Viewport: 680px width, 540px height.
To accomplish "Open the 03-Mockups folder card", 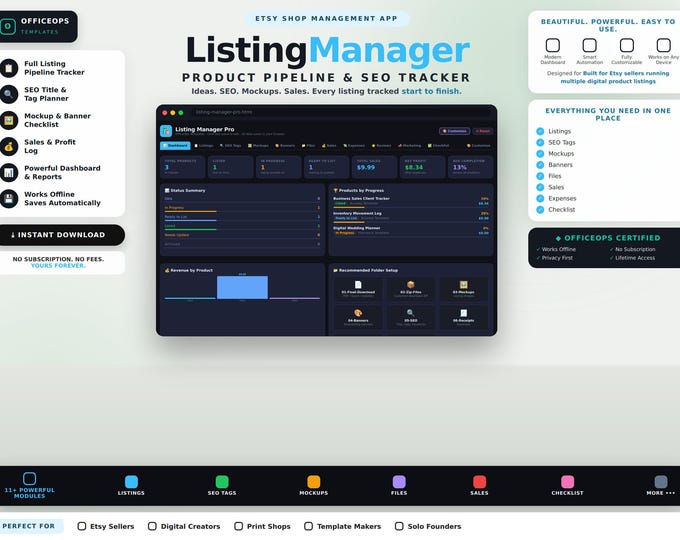I will pos(463,289).
